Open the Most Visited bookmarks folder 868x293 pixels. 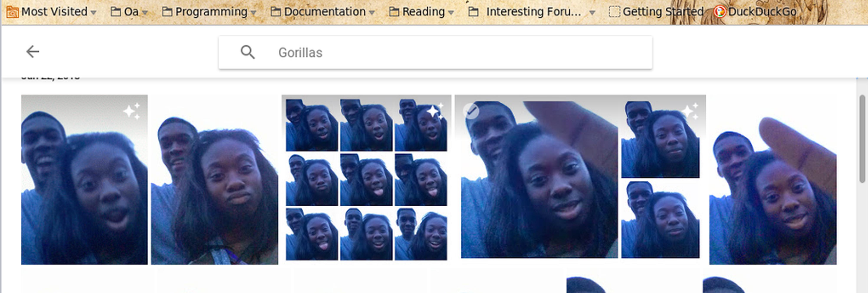click(x=52, y=12)
